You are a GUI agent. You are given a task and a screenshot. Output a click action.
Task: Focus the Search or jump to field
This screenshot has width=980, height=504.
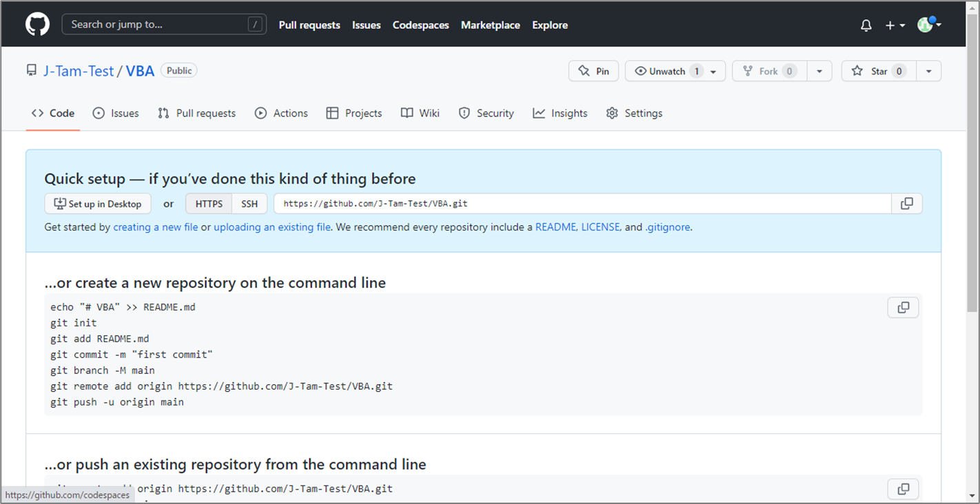click(x=164, y=24)
